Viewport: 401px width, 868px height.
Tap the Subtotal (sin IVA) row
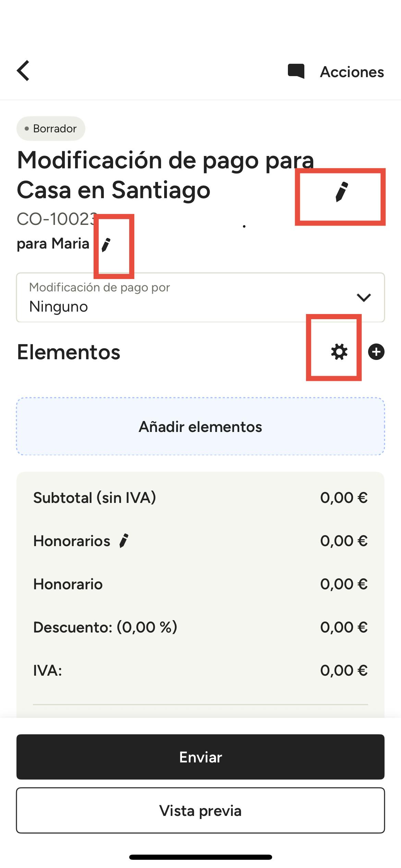coord(200,497)
